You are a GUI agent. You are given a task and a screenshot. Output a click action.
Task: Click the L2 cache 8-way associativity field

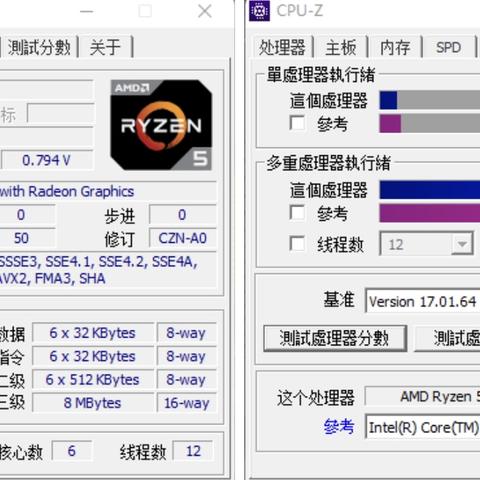pos(187,380)
